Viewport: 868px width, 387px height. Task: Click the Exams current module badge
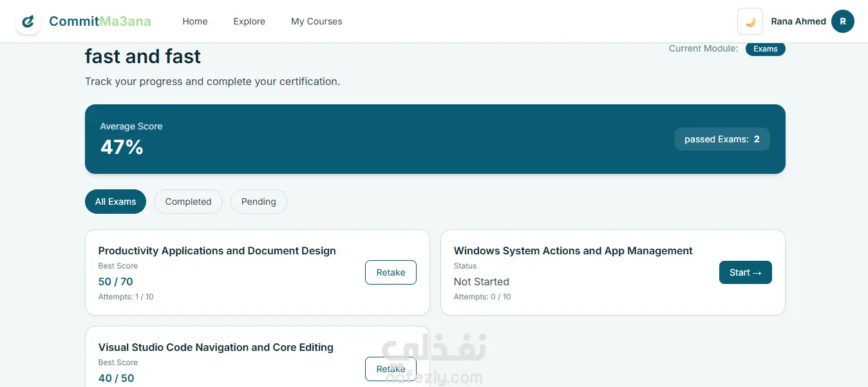pos(766,49)
